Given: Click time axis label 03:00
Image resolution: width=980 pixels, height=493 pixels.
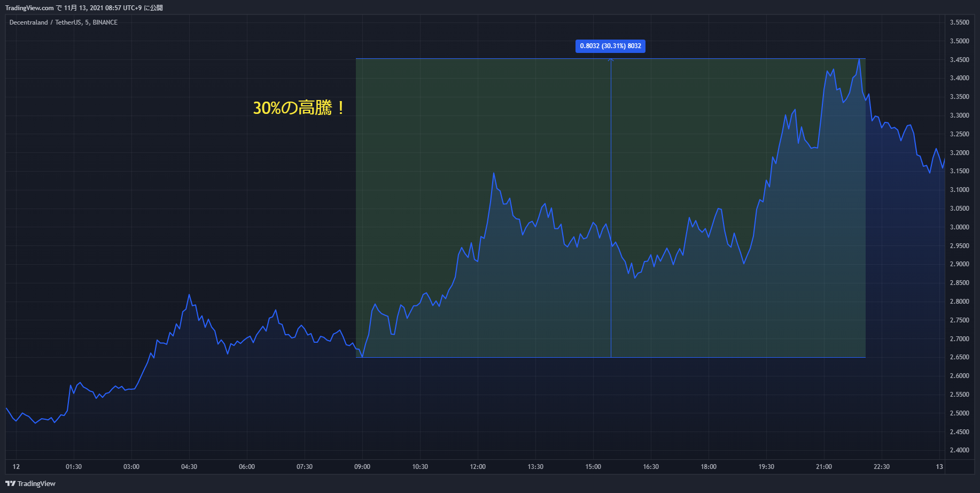Looking at the screenshot, I should tap(131, 467).
